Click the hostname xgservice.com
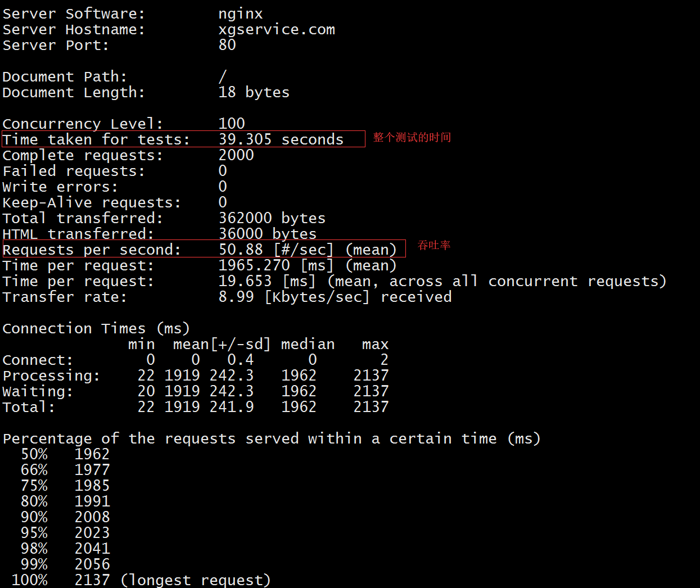The image size is (700, 588). pyautogui.click(x=277, y=30)
